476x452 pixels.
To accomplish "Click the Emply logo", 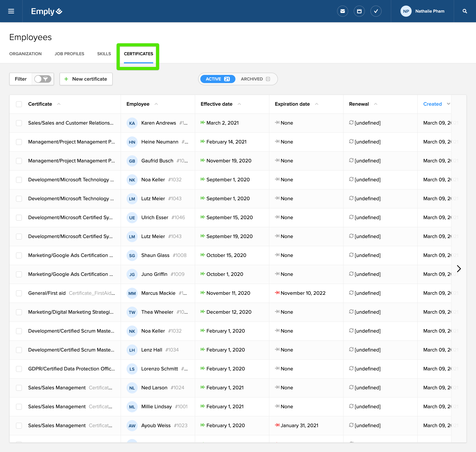I will [x=47, y=11].
